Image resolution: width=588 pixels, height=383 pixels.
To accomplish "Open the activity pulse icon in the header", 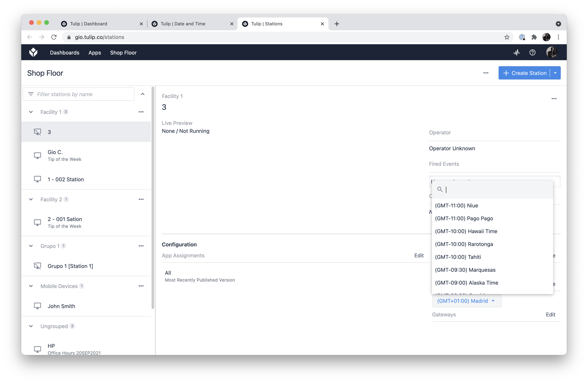I will pos(516,52).
